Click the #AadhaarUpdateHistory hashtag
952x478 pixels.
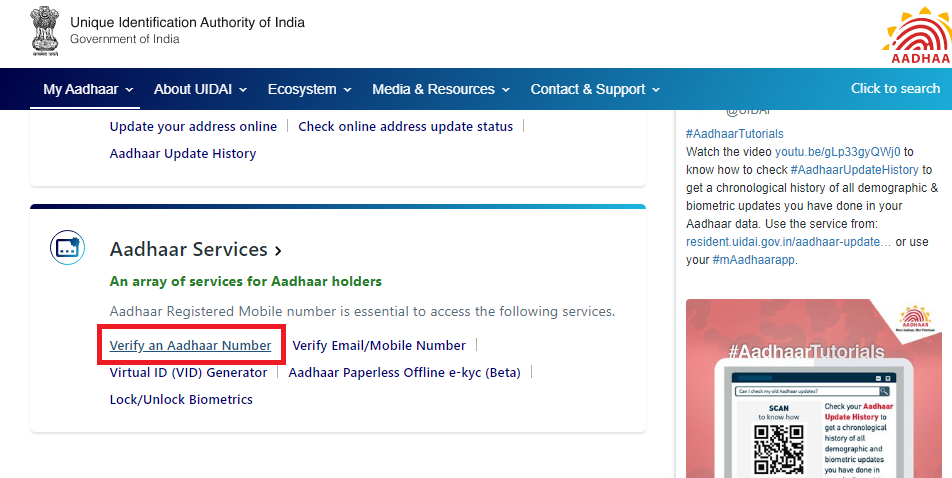pos(855,169)
